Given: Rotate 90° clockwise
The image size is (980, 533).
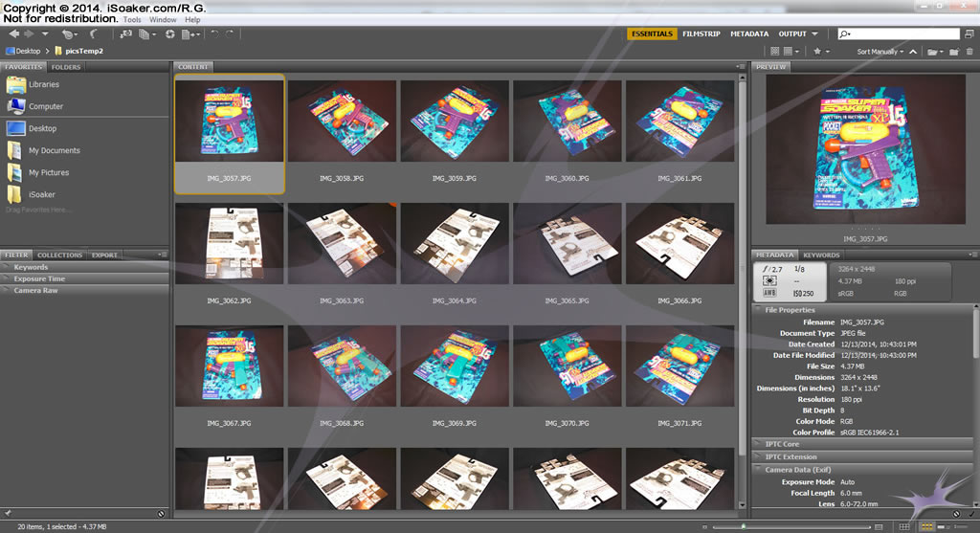Looking at the screenshot, I should (230, 33).
